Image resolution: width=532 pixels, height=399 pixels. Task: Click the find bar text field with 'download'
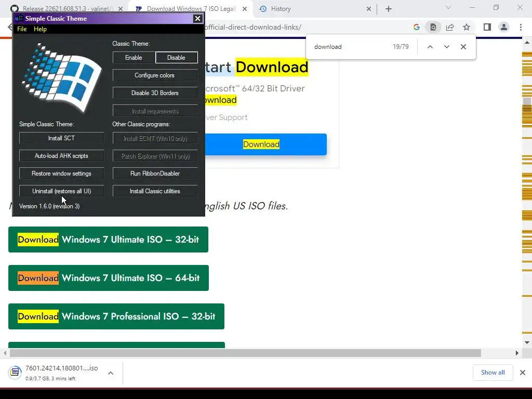click(350, 47)
